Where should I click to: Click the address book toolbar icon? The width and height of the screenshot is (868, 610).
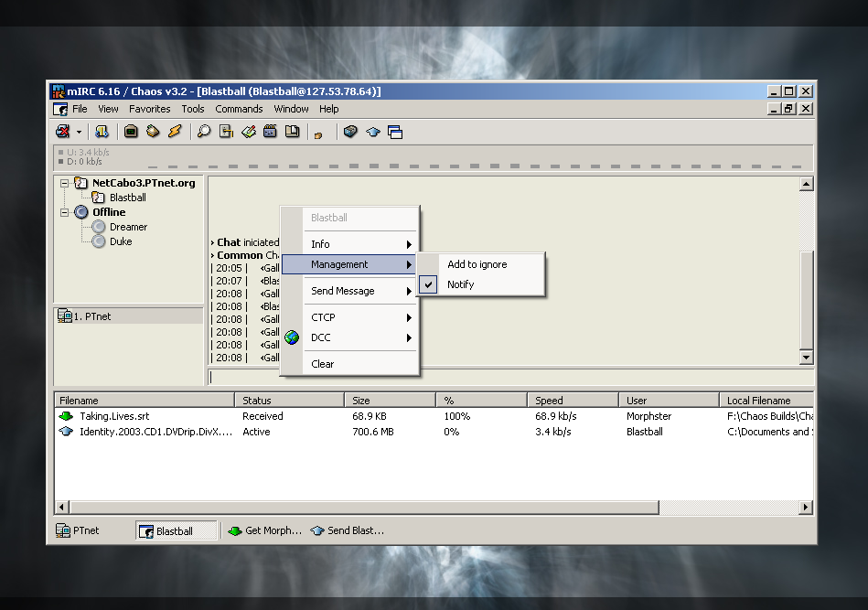pos(153,131)
